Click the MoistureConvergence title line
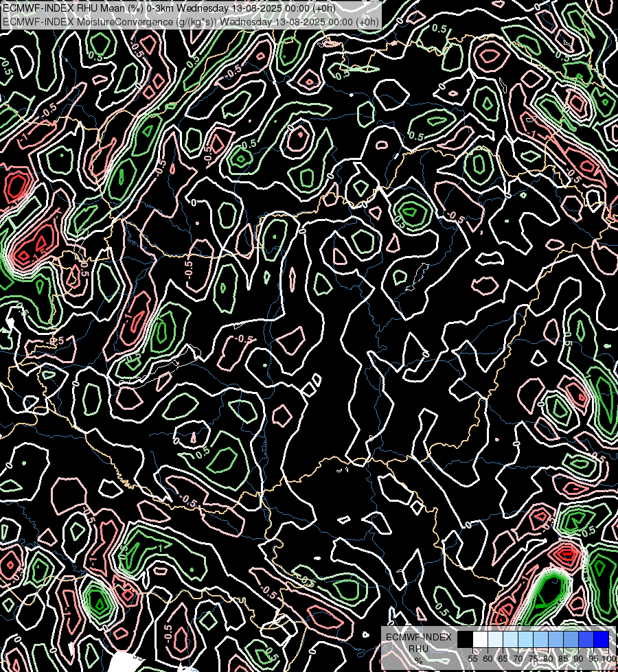The width and height of the screenshot is (618, 672). click(x=190, y=22)
